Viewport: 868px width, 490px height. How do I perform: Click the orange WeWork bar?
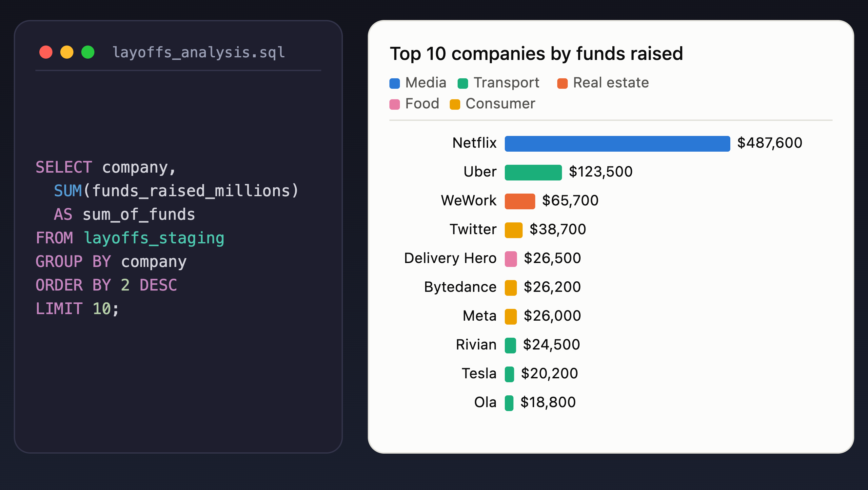(520, 201)
